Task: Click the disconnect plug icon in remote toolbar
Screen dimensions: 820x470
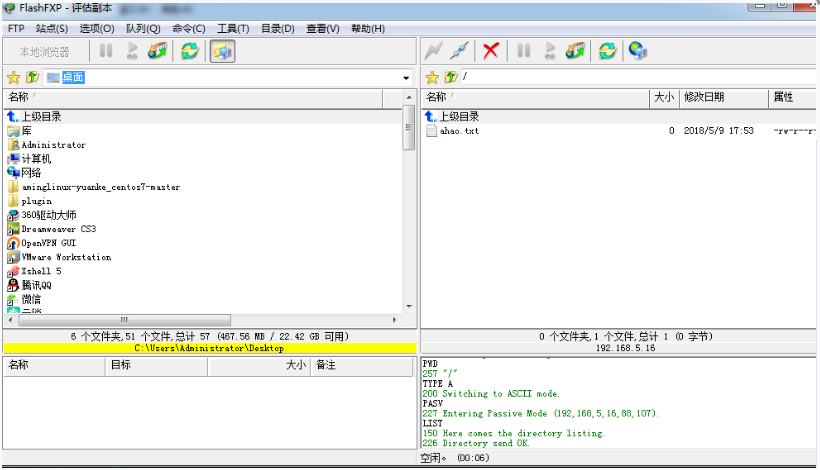Action: [459, 51]
